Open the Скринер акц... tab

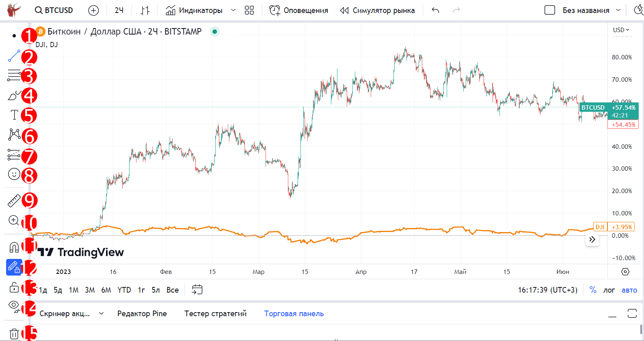point(65,313)
